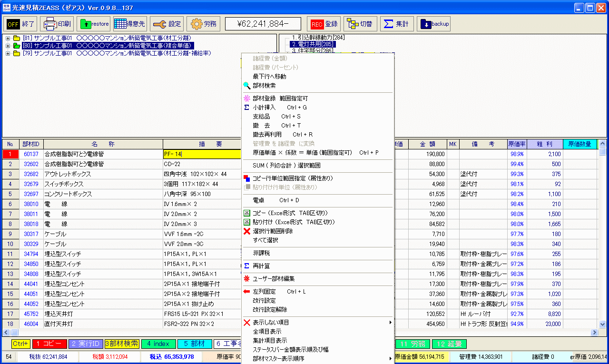
Task: Click the 労務 gear button
Action: click(203, 24)
